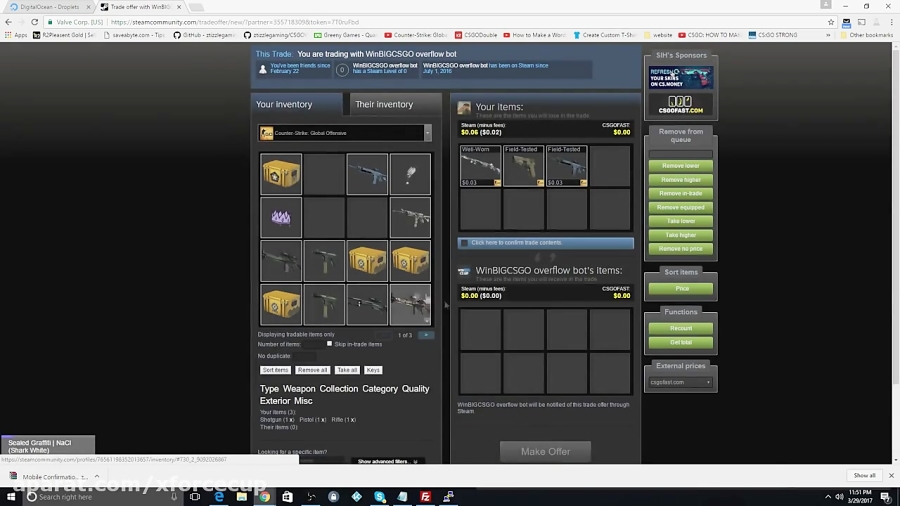Click the Remove equipped button

pyautogui.click(x=681, y=207)
